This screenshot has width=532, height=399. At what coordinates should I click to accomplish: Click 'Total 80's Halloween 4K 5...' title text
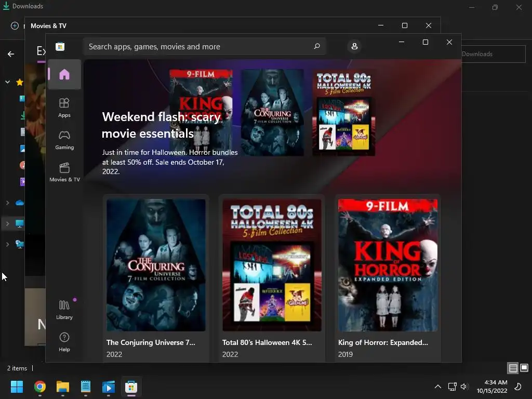tap(267, 342)
